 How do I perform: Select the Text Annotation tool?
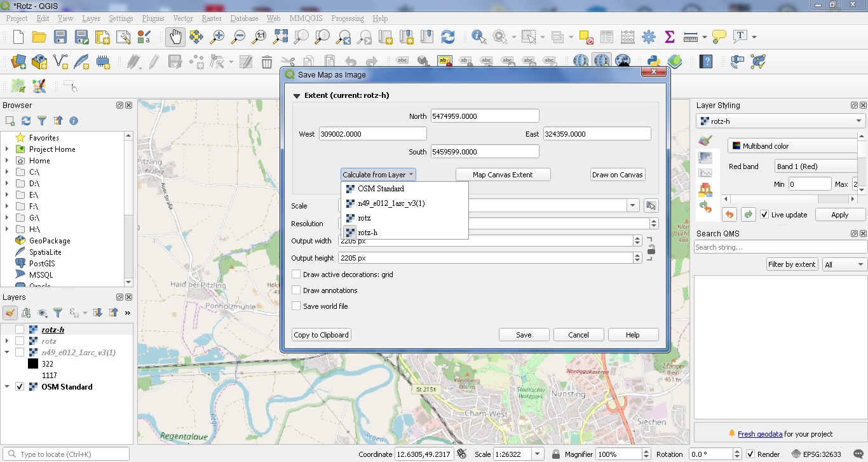pyautogui.click(x=740, y=37)
